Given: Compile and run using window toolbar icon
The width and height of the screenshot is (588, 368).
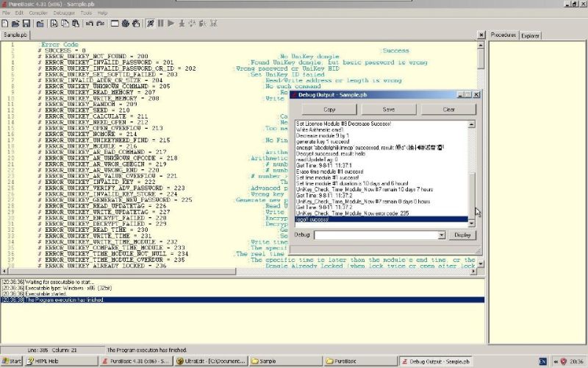Looking at the screenshot, I should pos(115,24).
